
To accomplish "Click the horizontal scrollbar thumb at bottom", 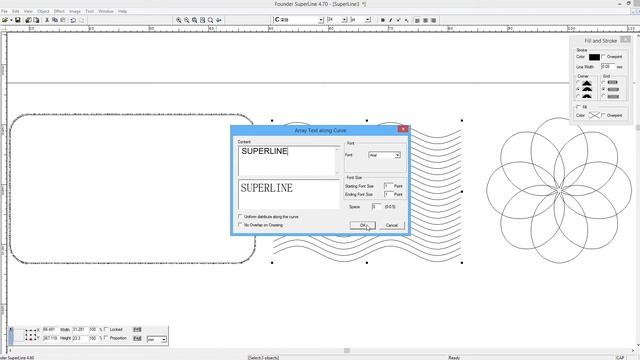I will [347, 350].
